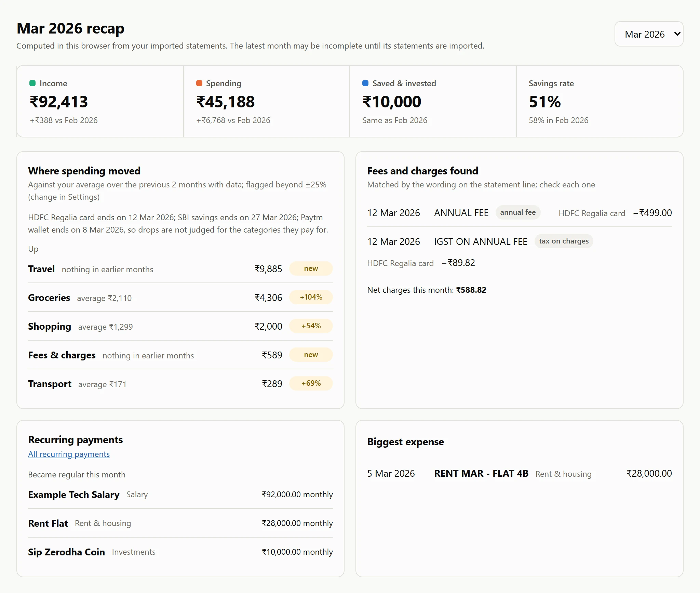Image resolution: width=700 pixels, height=593 pixels.
Task: Click the 'new' badge on Fees & charges row
Action: [x=311, y=355]
